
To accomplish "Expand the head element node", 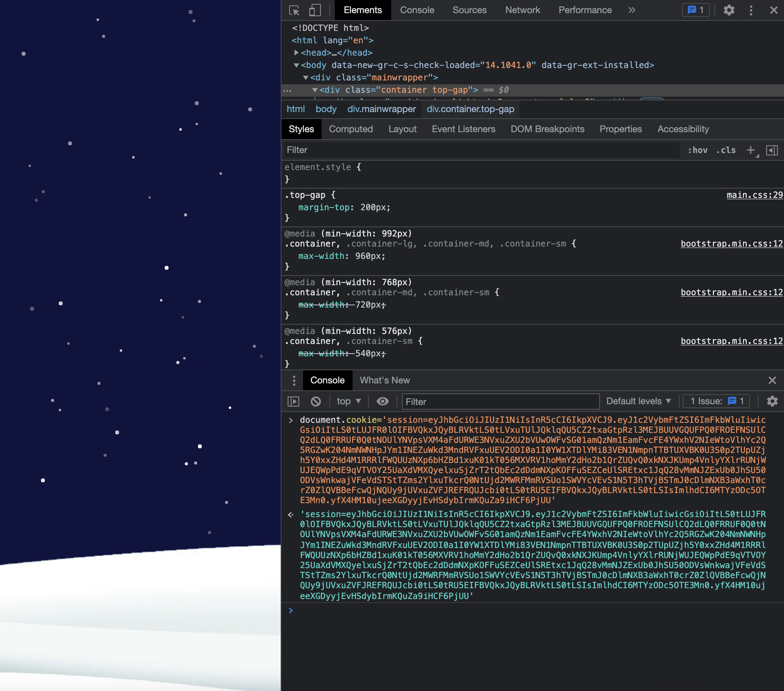I will point(296,53).
